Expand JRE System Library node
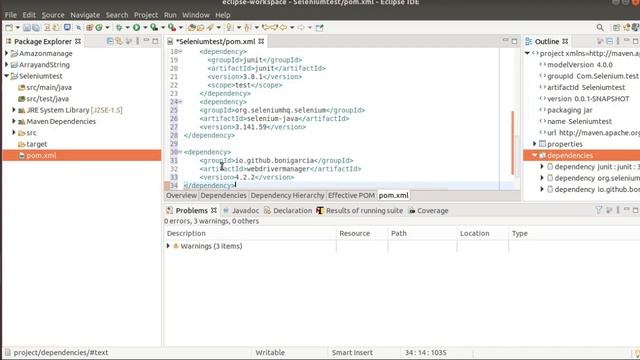This screenshot has width=640, height=360. (14, 110)
